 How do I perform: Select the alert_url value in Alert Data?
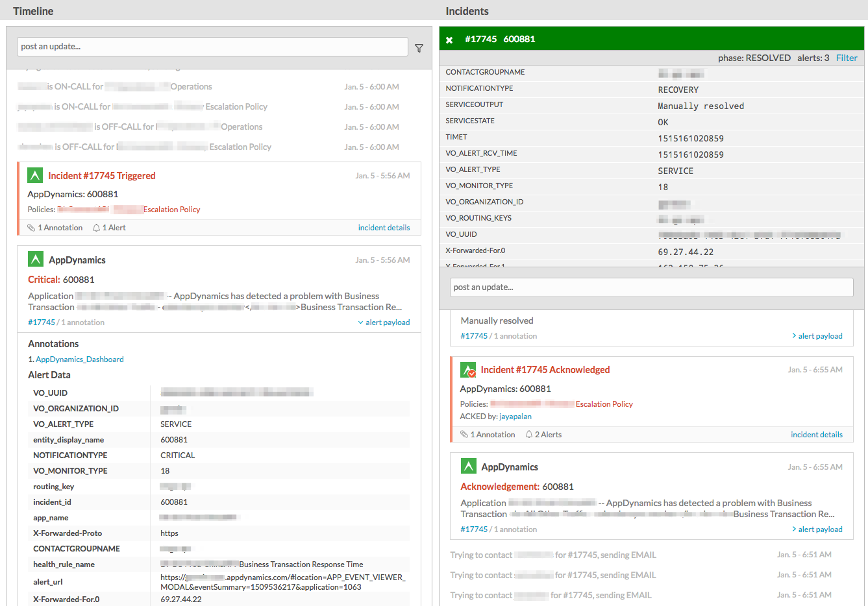coord(283,582)
